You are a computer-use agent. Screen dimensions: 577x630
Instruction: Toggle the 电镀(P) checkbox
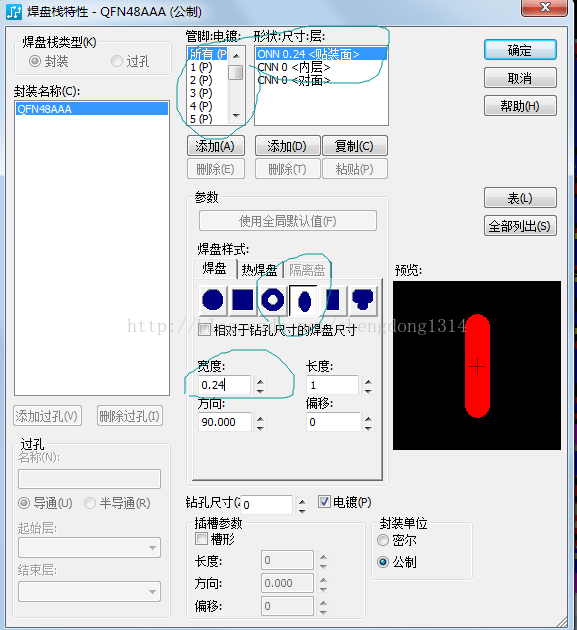(324, 501)
